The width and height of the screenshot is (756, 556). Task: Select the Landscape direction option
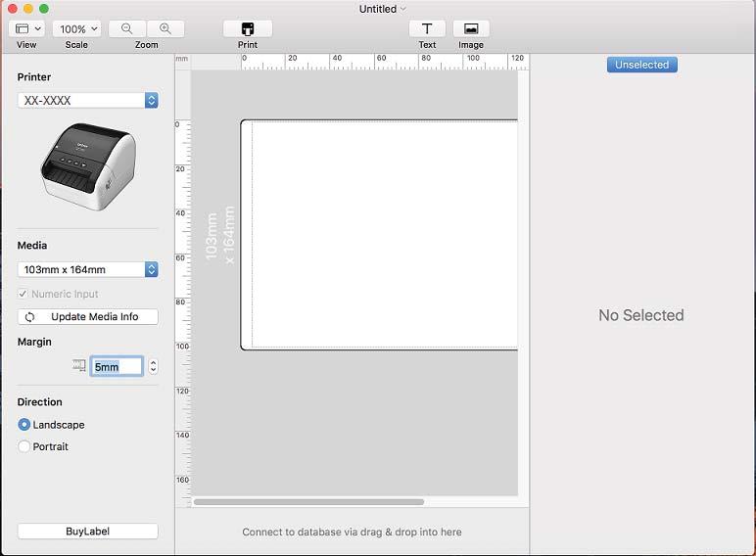tap(24, 425)
